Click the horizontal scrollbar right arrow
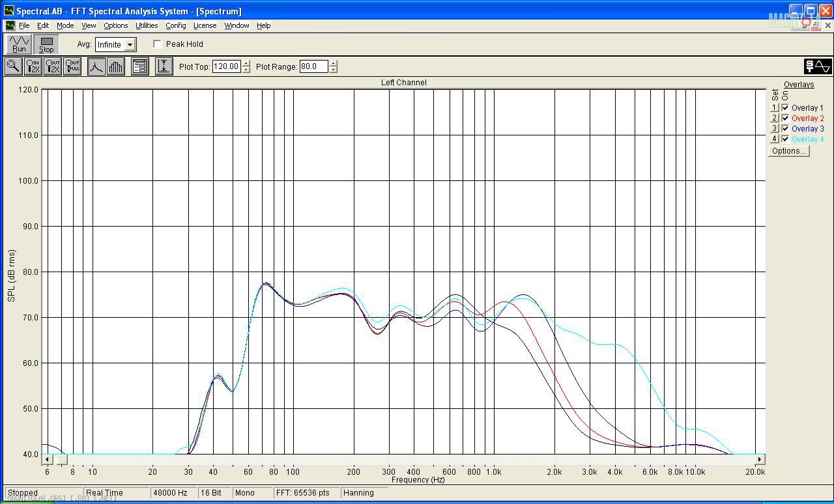Viewport: 834px width, 504px height. click(760, 460)
